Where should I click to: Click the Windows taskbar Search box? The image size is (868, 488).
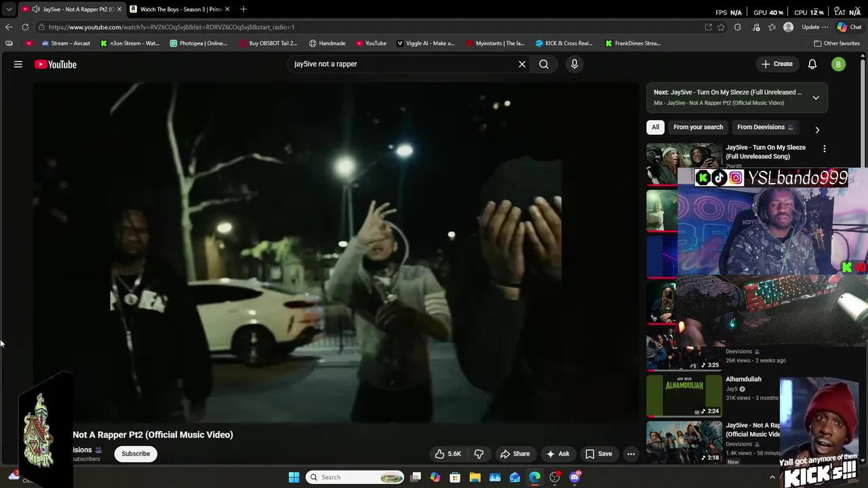[355, 477]
